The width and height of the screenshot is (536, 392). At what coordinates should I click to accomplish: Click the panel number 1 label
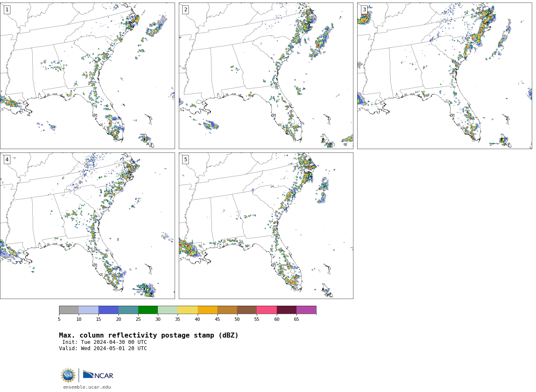(7, 10)
